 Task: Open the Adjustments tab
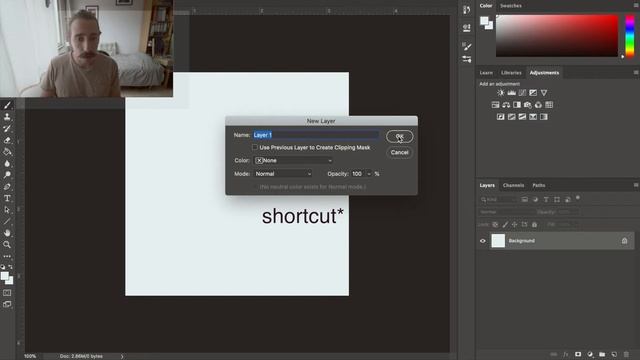click(544, 73)
